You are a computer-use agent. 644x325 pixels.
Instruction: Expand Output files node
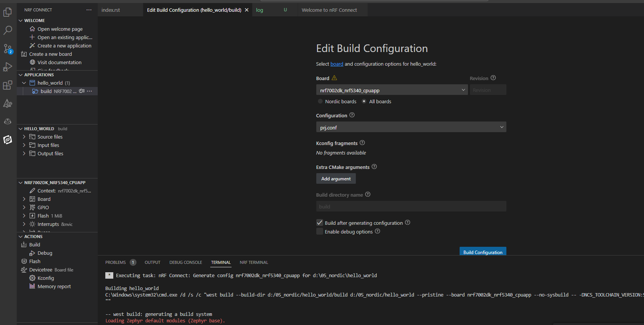pos(24,153)
